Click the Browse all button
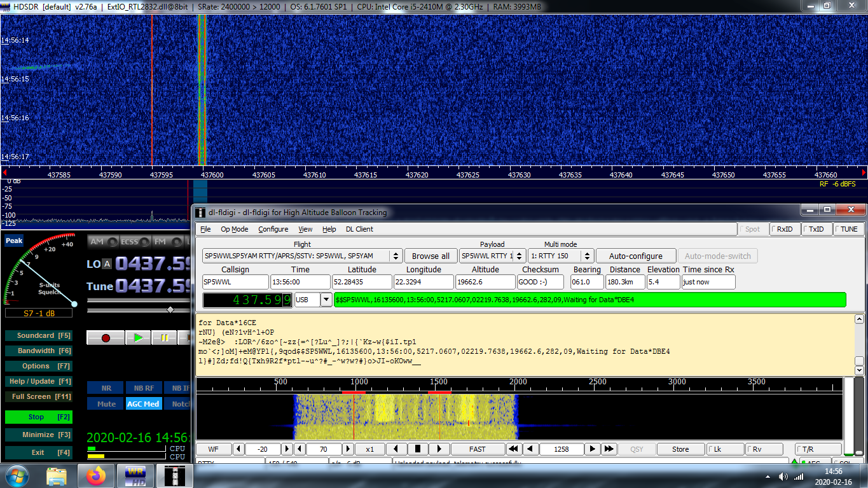This screenshot has width=868, height=488. click(431, 256)
